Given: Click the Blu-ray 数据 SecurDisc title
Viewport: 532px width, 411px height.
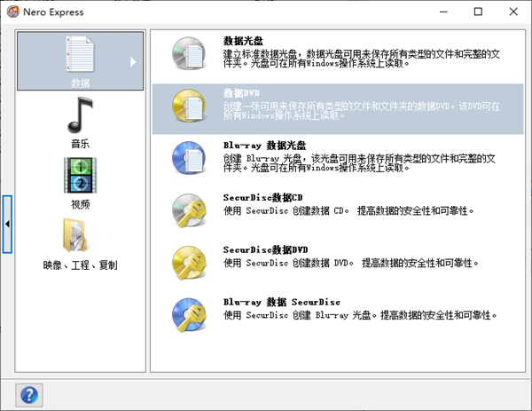Looking at the screenshot, I should tap(281, 302).
